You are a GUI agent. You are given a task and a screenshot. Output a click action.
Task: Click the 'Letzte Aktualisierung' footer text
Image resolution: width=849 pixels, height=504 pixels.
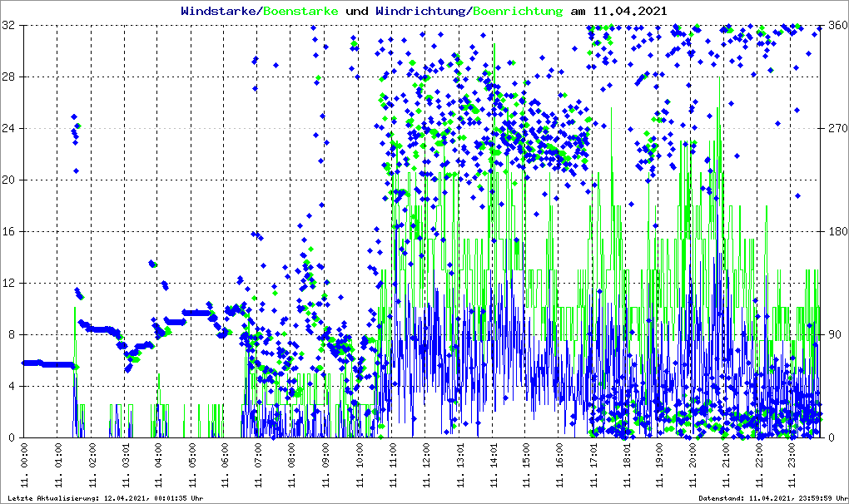click(104, 497)
